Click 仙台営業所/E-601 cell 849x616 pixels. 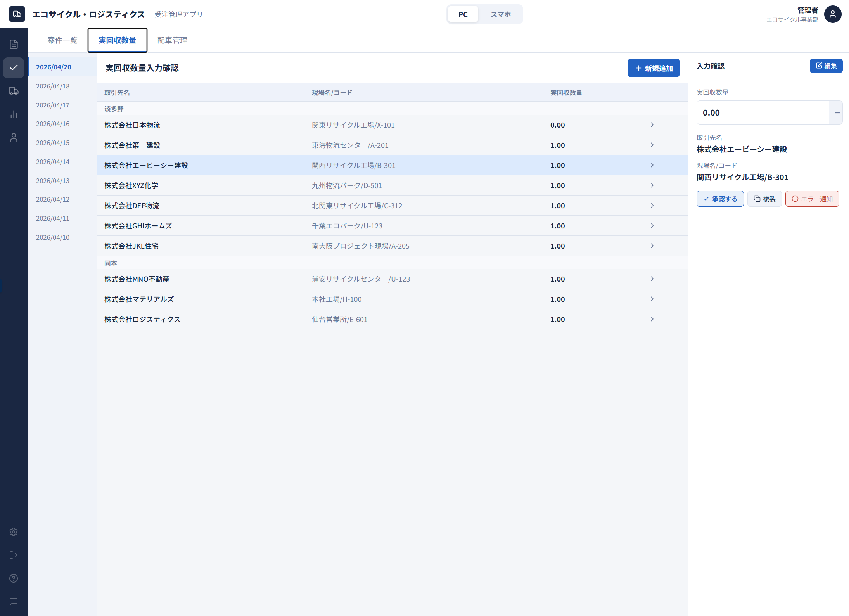pyautogui.click(x=339, y=319)
